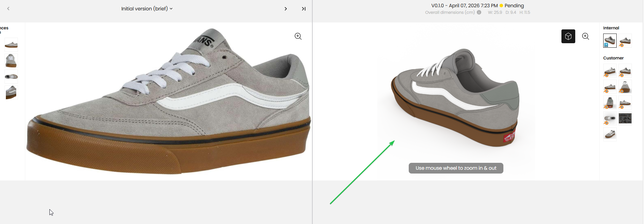Open second Customer render in top row
This screenshot has height=224, width=644.
pyautogui.click(x=625, y=71)
